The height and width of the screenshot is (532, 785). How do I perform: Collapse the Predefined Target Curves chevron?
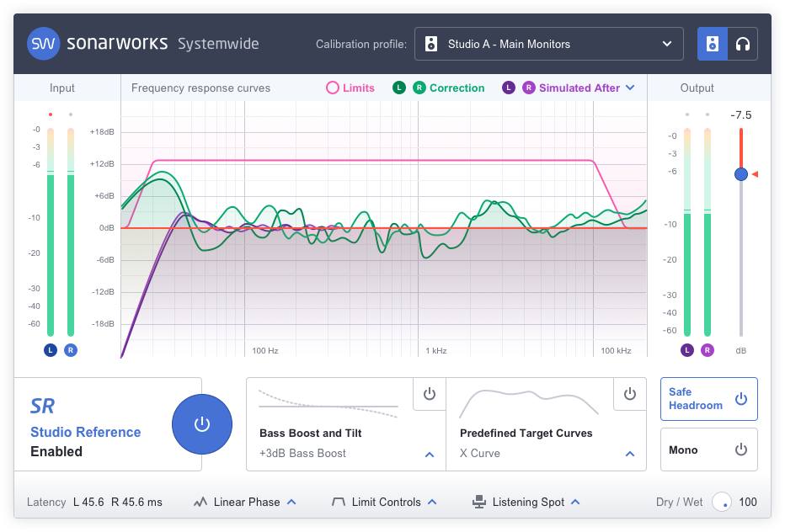click(x=630, y=454)
